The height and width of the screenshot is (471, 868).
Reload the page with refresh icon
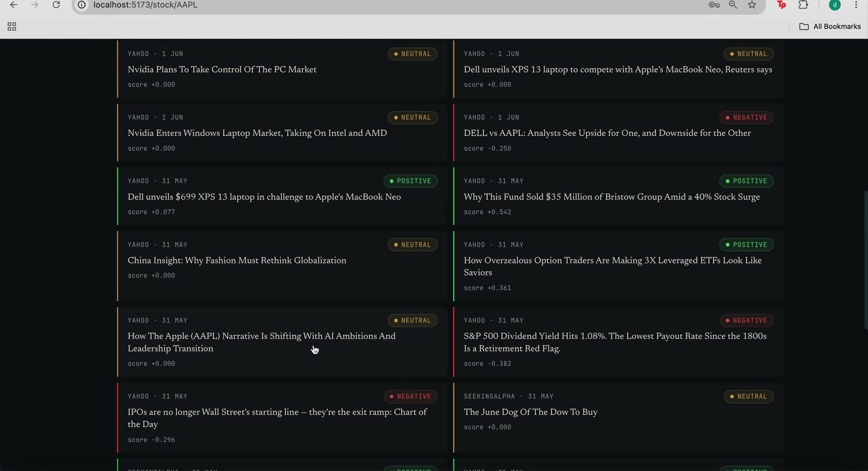pyautogui.click(x=56, y=5)
